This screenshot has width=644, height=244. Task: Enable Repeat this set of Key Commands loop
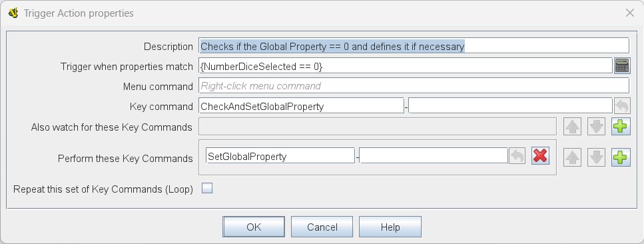[x=207, y=189]
